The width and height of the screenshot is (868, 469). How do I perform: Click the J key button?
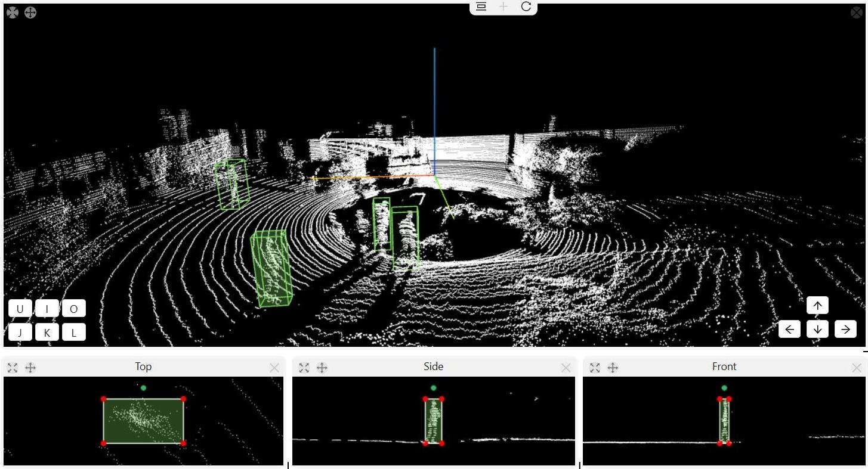[x=20, y=333]
